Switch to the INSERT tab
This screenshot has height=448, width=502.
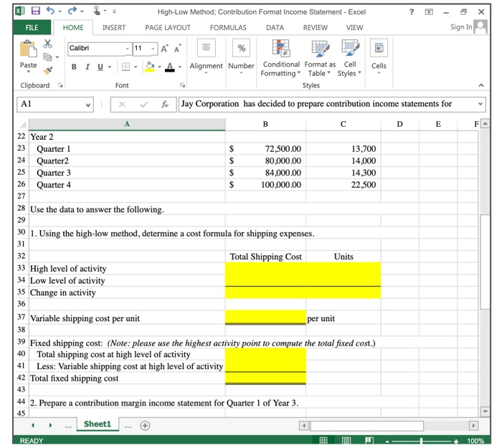click(x=114, y=27)
